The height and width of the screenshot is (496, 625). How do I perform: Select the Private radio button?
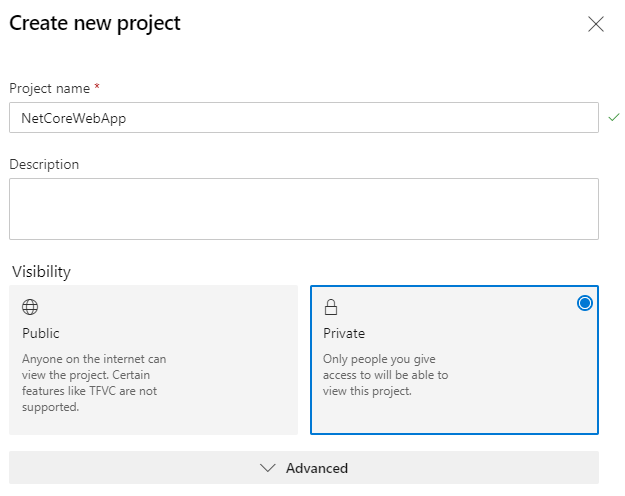coord(585,303)
